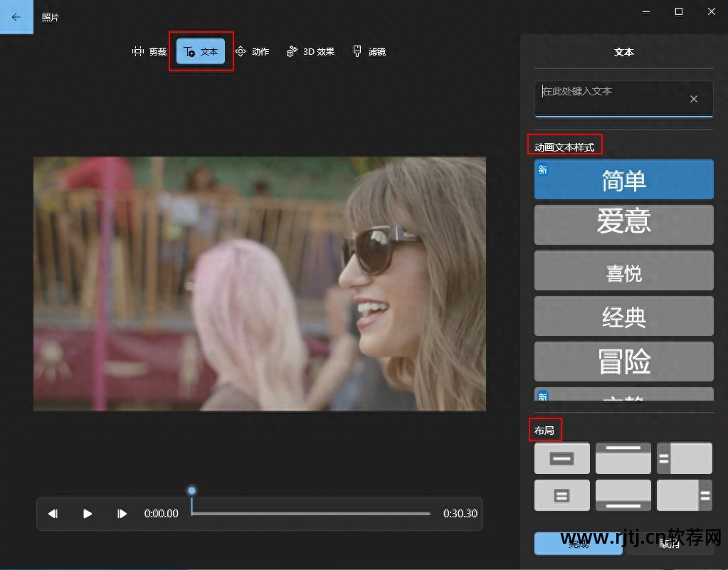Choose the 爱意 animated text style
This screenshot has width=728, height=570.
(623, 225)
